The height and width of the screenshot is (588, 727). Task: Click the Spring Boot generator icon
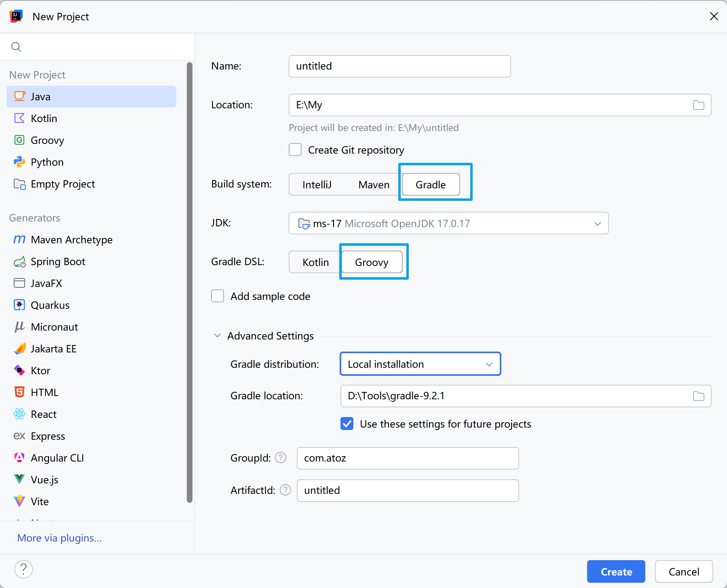pos(19,262)
